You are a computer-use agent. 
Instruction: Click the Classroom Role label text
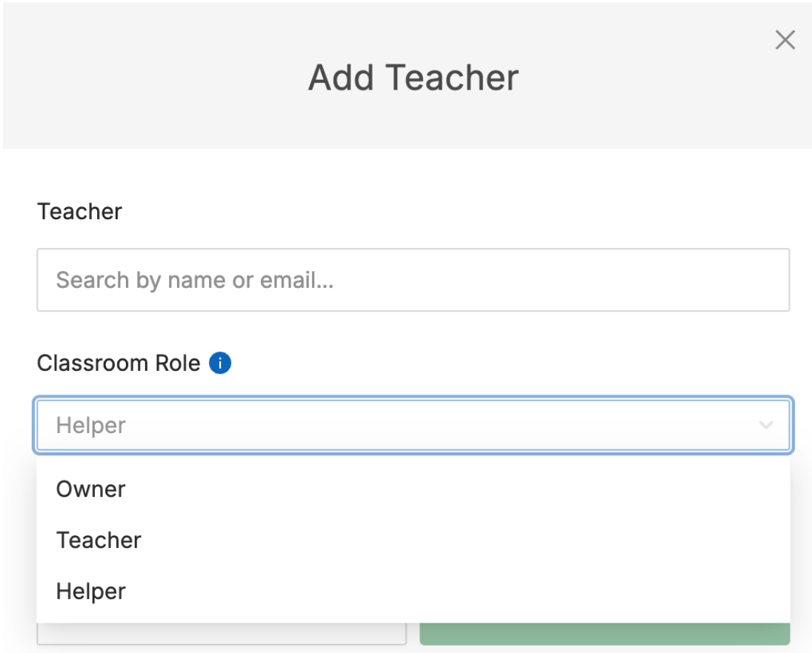point(119,363)
